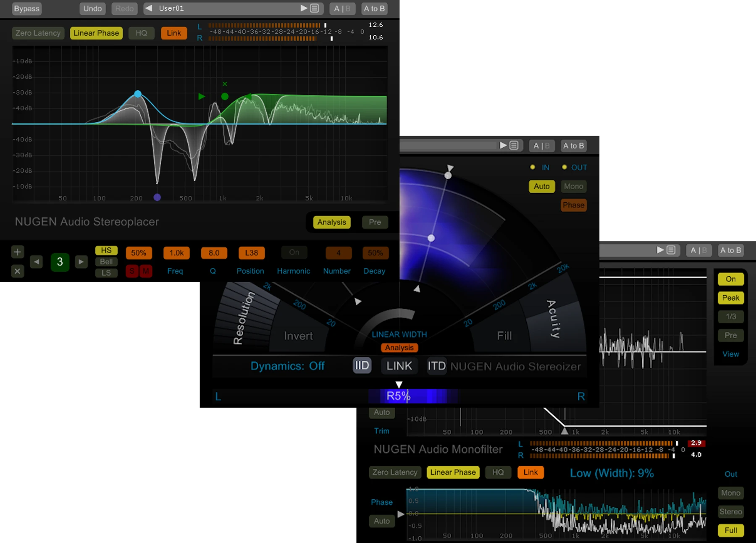Open View menu in Monofilter
Image resolution: width=756 pixels, height=543 pixels.
(731, 354)
